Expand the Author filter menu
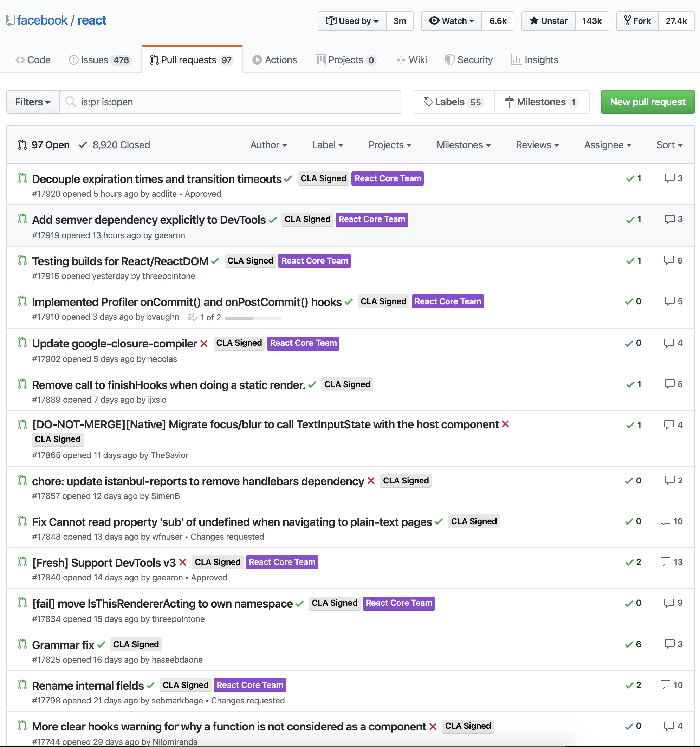Image resolution: width=700 pixels, height=747 pixels. [268, 145]
